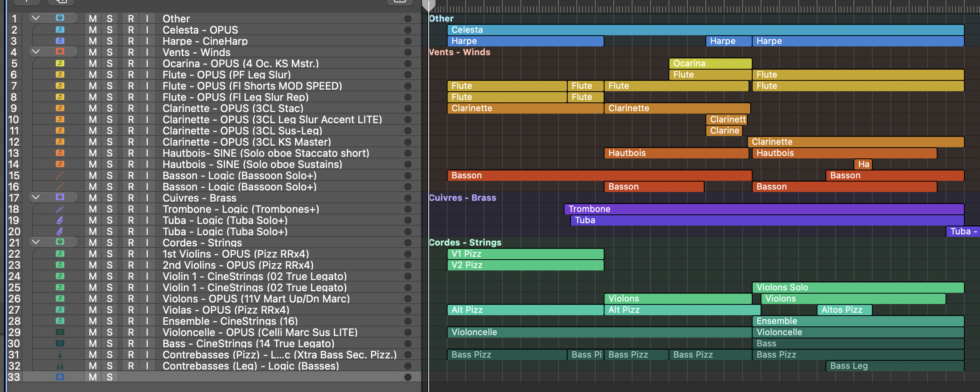980x392 pixels.
Task: Click the Celesta - OPUS track icon
Action: pos(60,30)
